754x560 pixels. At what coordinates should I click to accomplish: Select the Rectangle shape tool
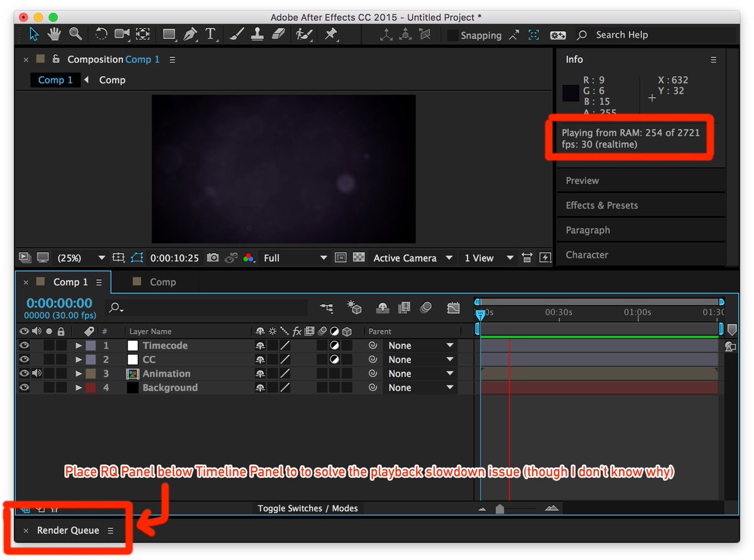(170, 34)
